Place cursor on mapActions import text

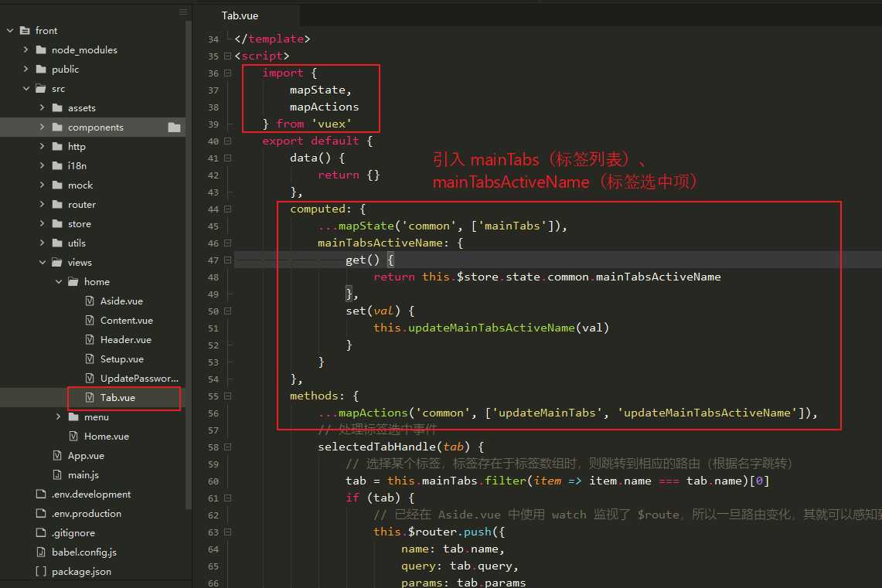tap(324, 107)
